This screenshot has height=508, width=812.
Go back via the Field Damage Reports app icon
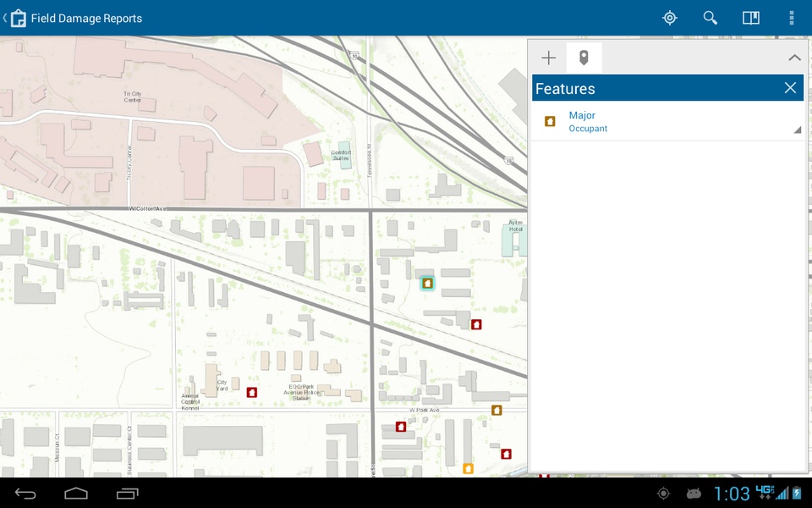[18, 18]
